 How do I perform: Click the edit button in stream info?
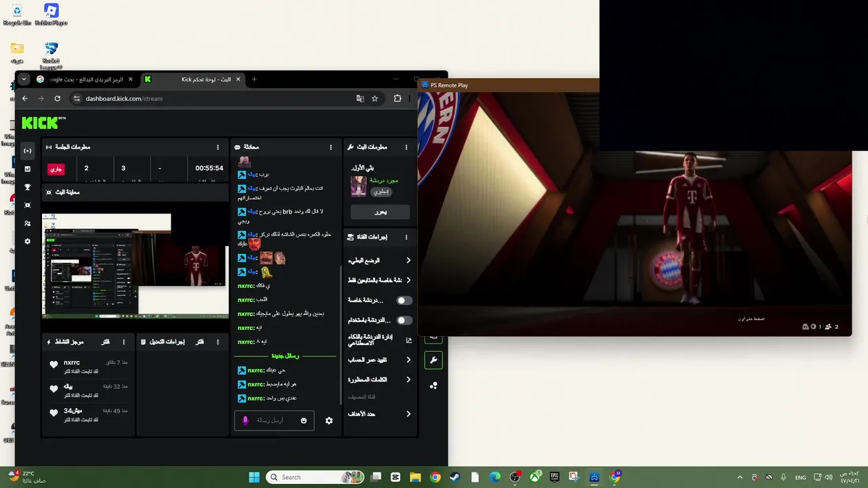click(x=380, y=212)
